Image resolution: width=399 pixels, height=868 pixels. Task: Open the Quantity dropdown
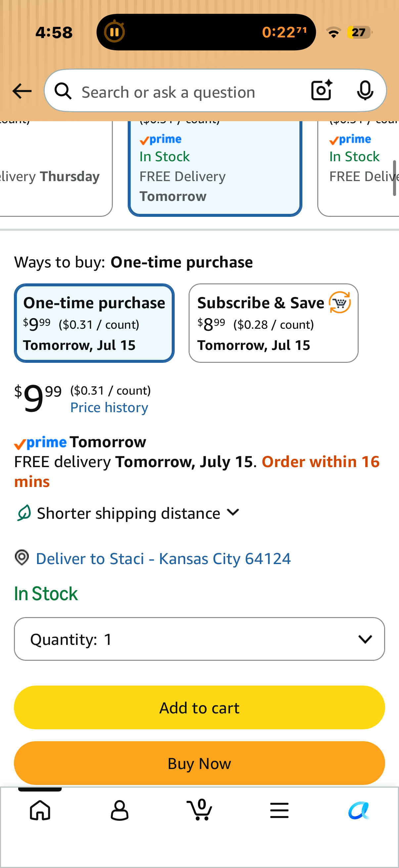199,639
